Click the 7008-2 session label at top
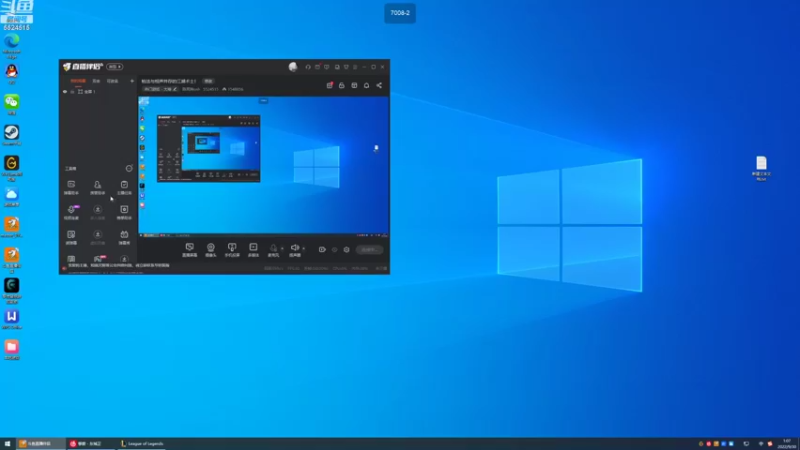Screen dimensions: 800x450 [x=400, y=13]
